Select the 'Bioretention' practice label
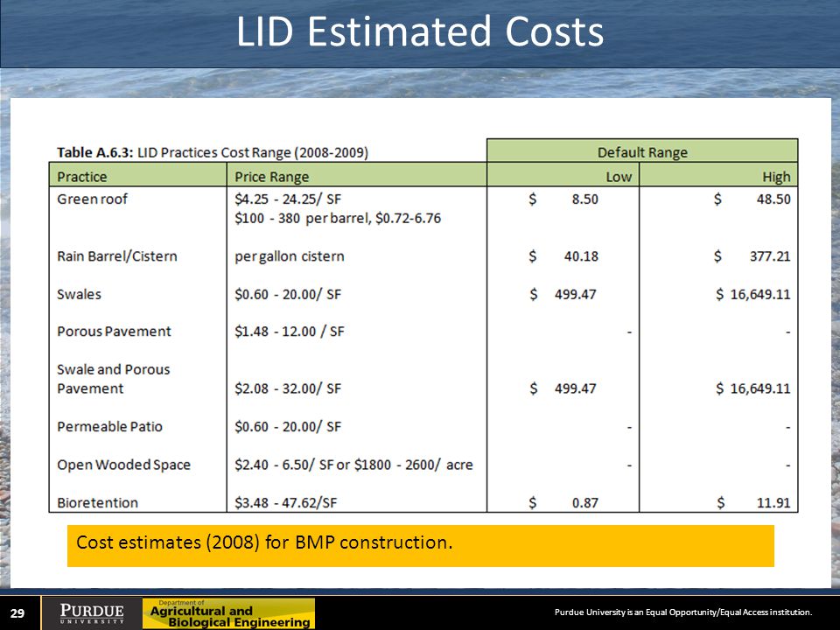840x630 pixels. tap(97, 502)
